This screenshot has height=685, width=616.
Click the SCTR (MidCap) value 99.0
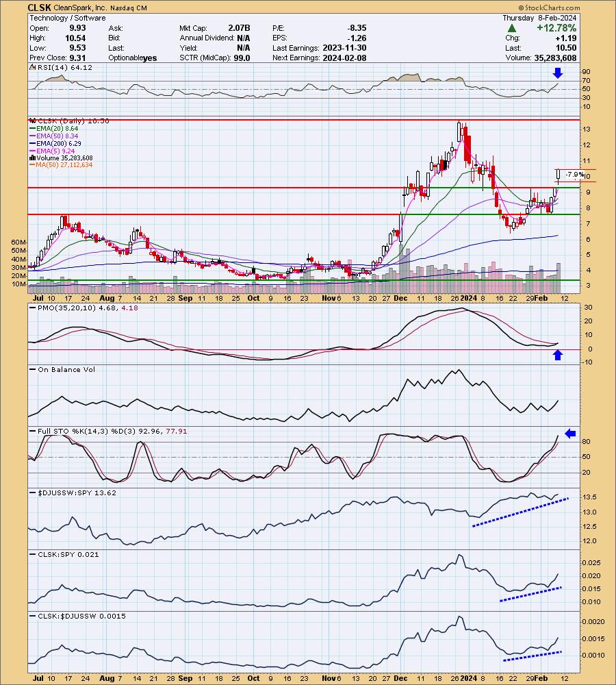point(242,58)
